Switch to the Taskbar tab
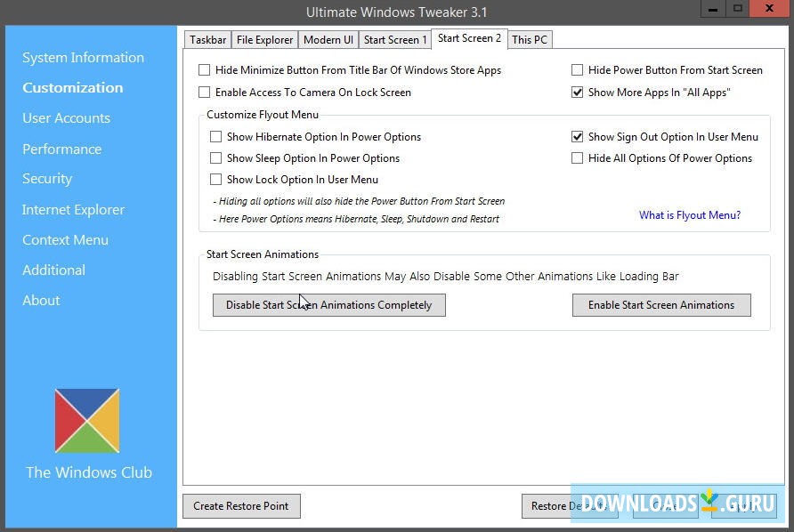Viewport: 794px width, 532px height. click(x=207, y=39)
